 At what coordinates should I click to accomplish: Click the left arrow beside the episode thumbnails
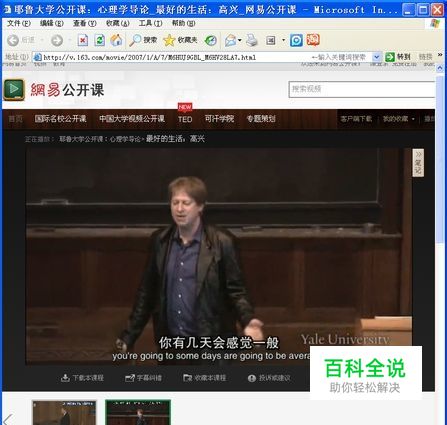click(x=7, y=419)
